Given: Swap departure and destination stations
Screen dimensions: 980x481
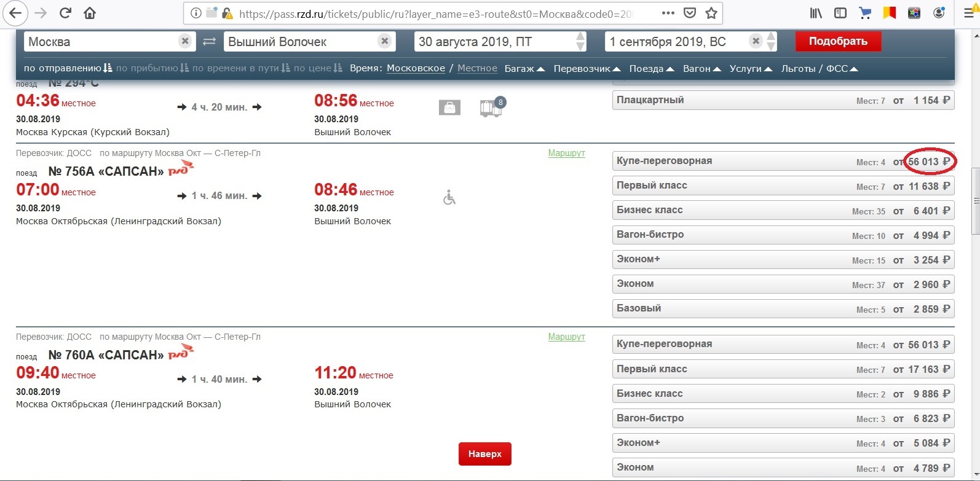Looking at the screenshot, I should (210, 42).
